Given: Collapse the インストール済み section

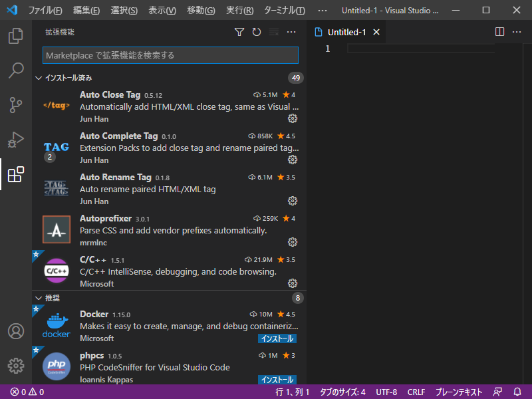Looking at the screenshot, I should (38, 78).
